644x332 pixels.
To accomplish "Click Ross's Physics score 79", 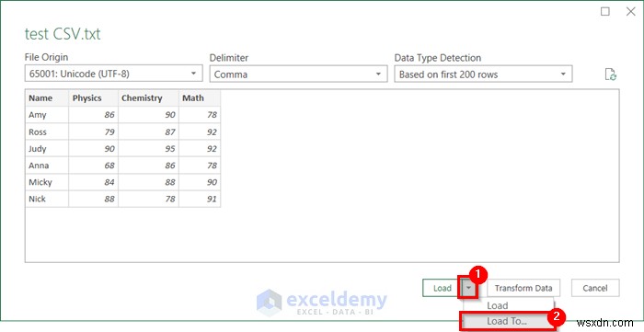I will pyautogui.click(x=93, y=132).
